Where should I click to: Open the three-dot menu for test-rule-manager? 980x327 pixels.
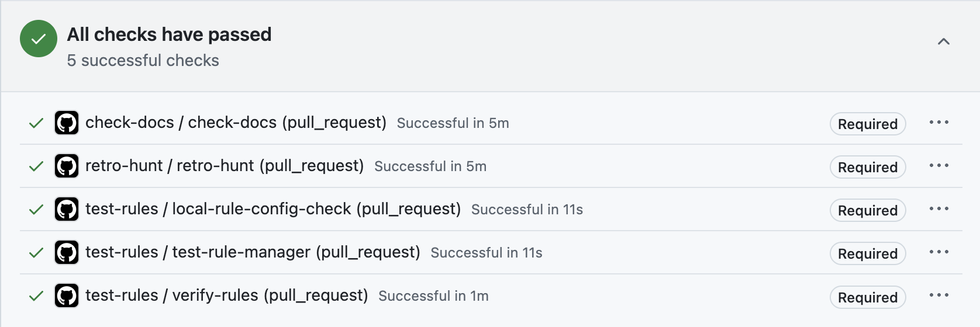click(x=939, y=252)
